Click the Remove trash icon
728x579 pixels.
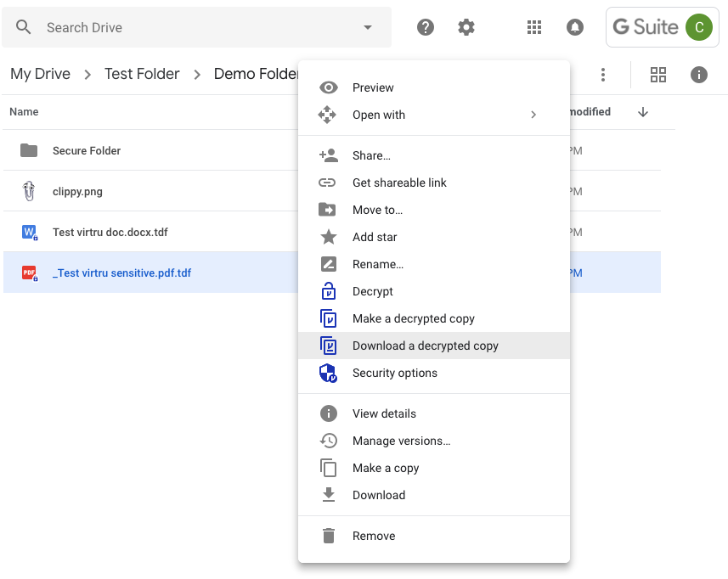(x=328, y=536)
